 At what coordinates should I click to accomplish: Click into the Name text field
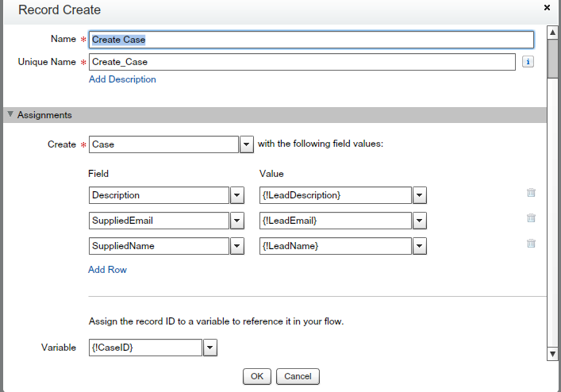pyautogui.click(x=311, y=39)
